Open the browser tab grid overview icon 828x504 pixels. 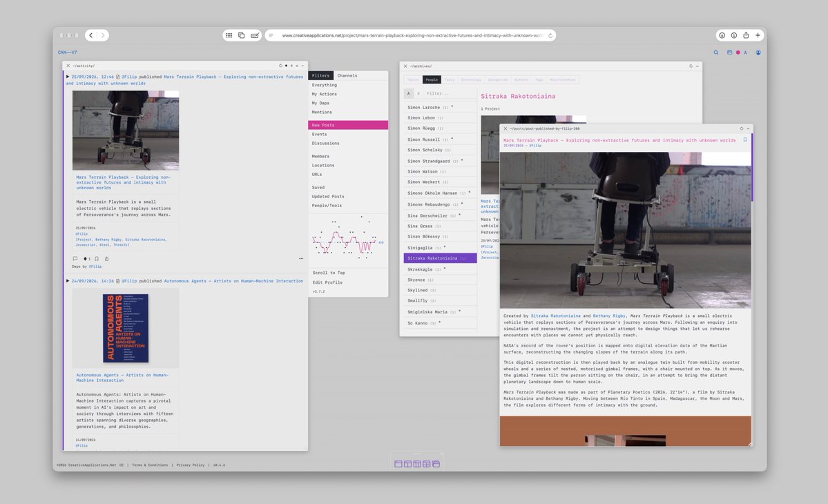pos(229,35)
